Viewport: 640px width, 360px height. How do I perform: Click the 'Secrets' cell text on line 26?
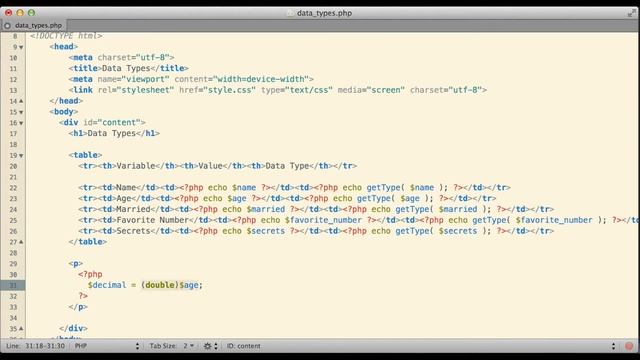(x=133, y=231)
